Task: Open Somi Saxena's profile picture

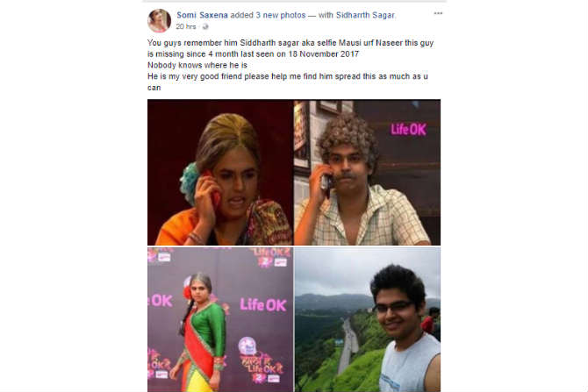Action: click(160, 20)
